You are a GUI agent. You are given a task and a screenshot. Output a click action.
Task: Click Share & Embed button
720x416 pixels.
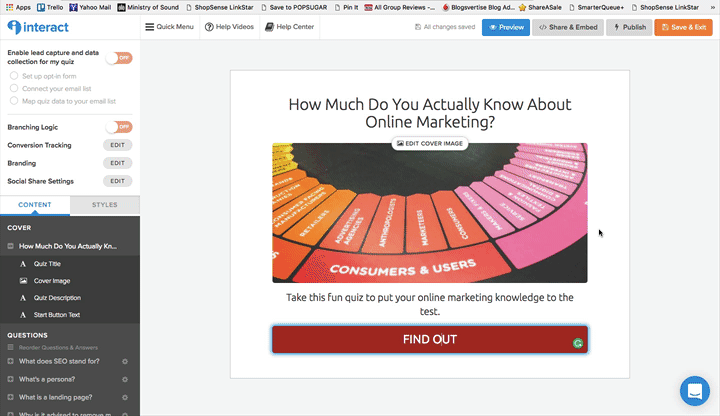click(x=568, y=27)
